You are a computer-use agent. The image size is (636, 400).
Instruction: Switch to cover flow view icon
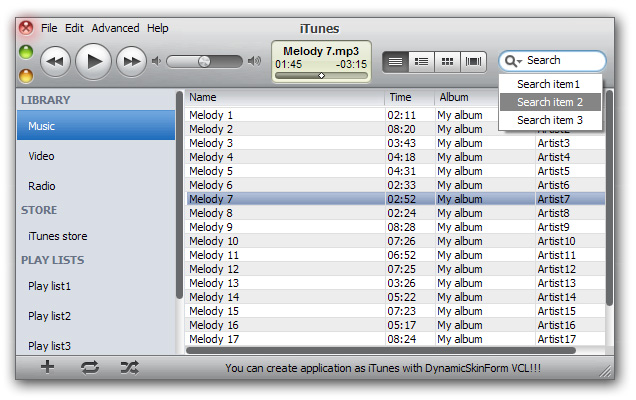coord(473,62)
